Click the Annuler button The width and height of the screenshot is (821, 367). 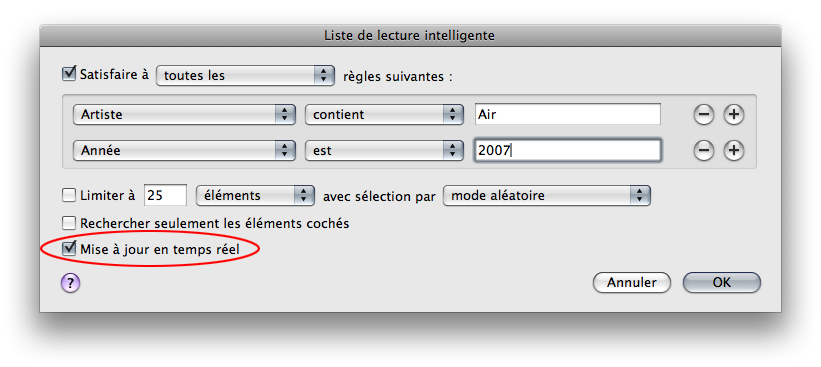pos(631,283)
